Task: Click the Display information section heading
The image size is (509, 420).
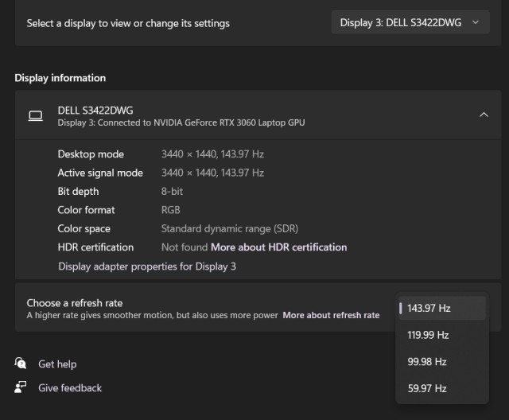Action: click(x=60, y=78)
